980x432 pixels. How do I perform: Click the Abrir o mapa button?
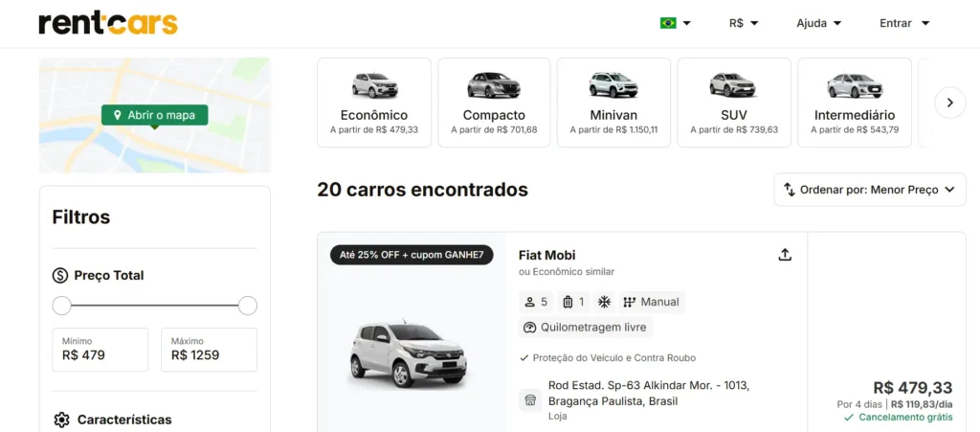tap(154, 115)
